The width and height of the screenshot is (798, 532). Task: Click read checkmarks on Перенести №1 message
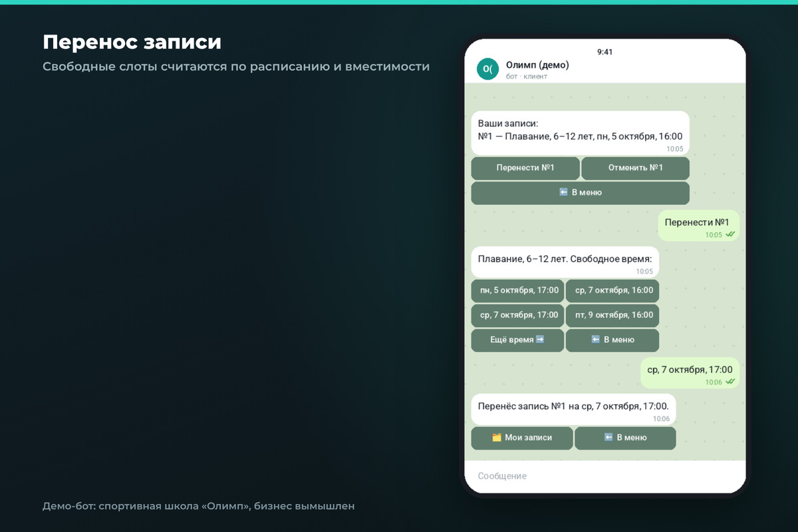(730, 235)
